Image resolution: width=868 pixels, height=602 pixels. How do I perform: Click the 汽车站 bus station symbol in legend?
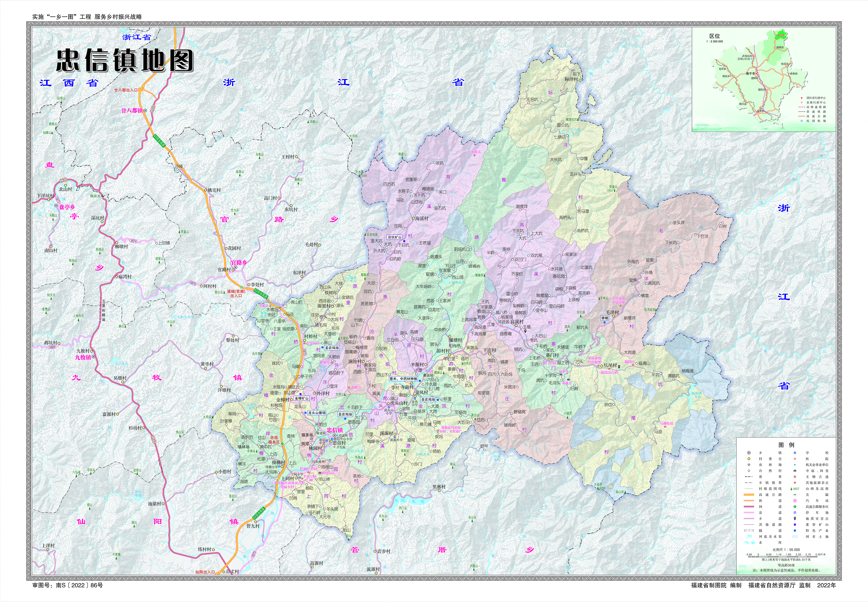pyautogui.click(x=795, y=501)
